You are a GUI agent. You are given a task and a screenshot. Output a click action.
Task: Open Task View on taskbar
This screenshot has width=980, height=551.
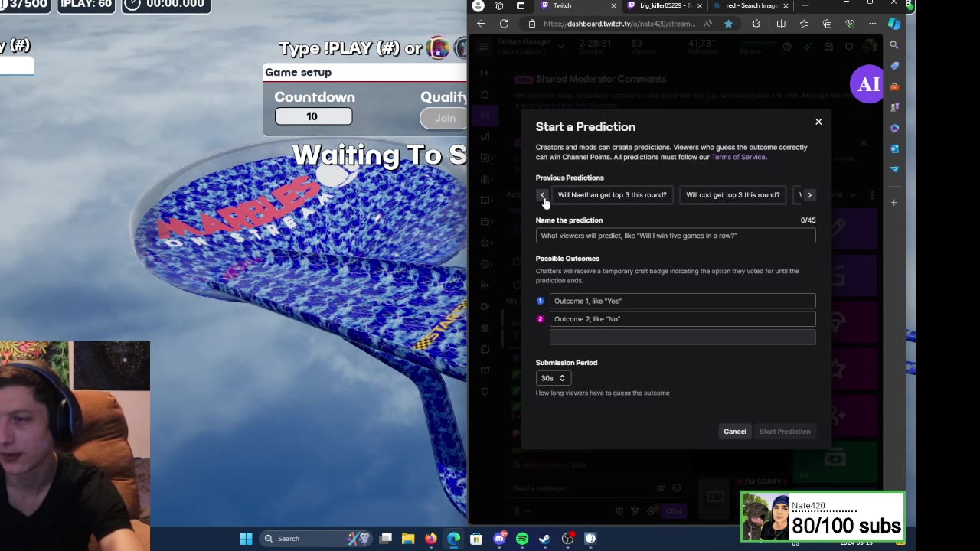(386, 539)
